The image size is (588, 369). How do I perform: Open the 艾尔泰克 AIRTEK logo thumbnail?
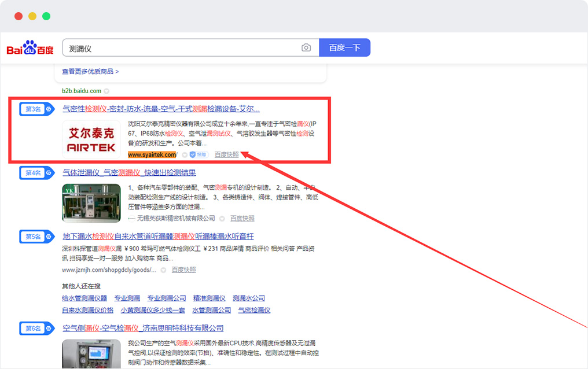pyautogui.click(x=91, y=140)
